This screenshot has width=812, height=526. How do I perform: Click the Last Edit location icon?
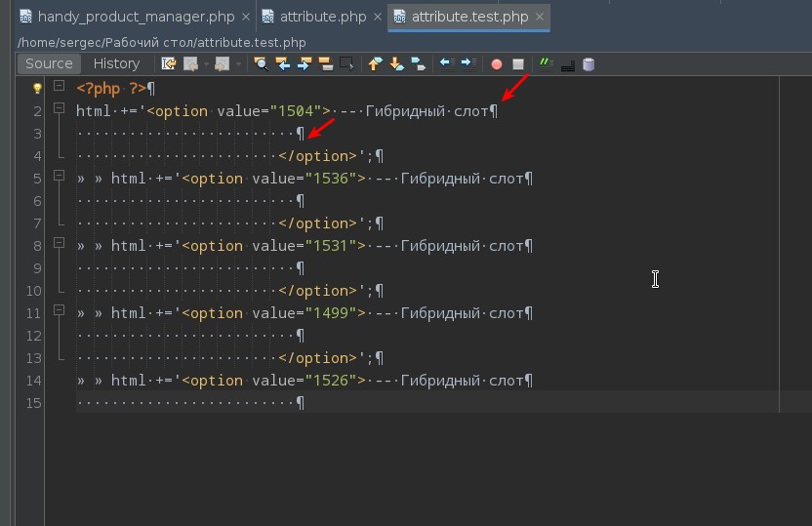[169, 64]
